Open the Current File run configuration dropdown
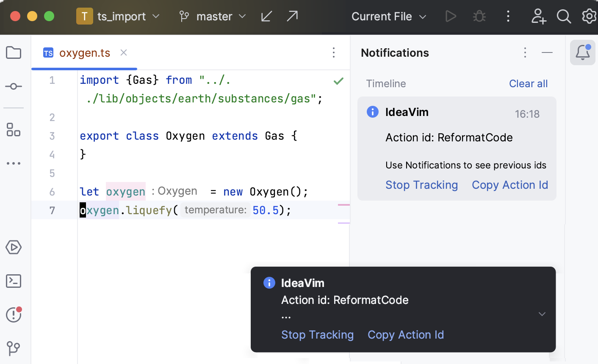Image resolution: width=598 pixels, height=364 pixels. coord(388,17)
